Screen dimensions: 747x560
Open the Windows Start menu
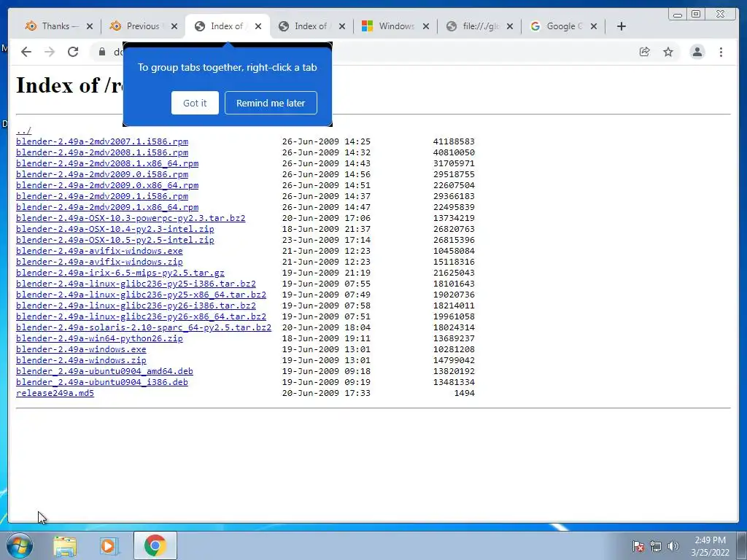tap(20, 545)
